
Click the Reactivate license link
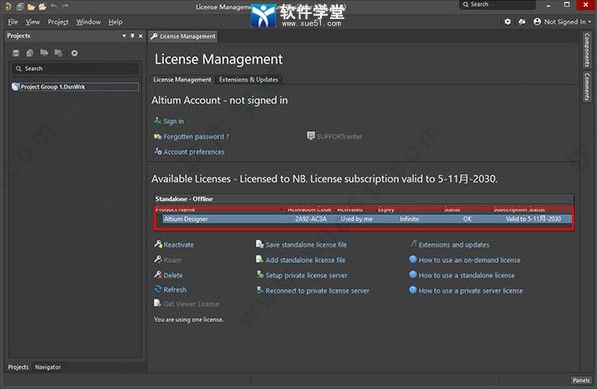coord(174,245)
